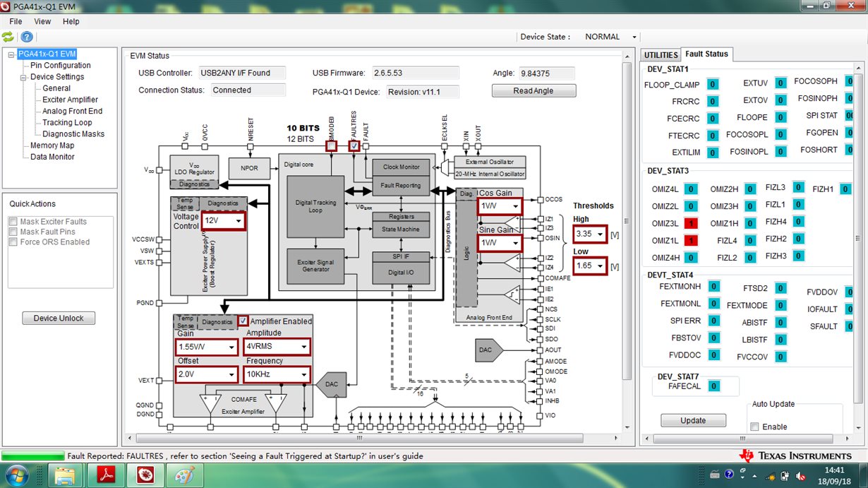Open the File menu
The image size is (868, 488).
(x=16, y=22)
